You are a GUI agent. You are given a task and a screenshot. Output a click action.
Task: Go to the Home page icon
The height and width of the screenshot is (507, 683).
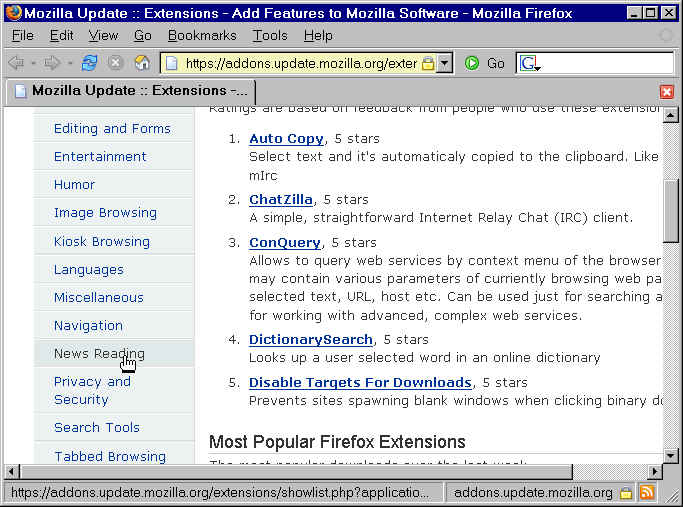click(x=142, y=64)
